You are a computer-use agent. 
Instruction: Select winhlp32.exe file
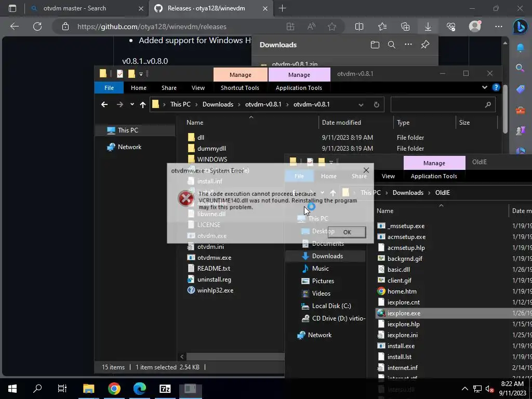(x=215, y=290)
